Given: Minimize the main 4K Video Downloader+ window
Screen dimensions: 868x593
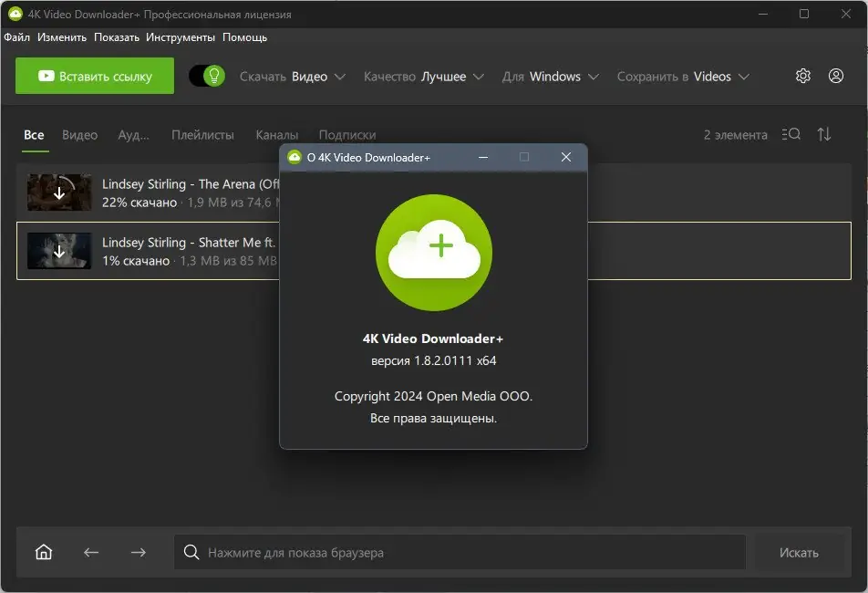Looking at the screenshot, I should coord(763,14).
